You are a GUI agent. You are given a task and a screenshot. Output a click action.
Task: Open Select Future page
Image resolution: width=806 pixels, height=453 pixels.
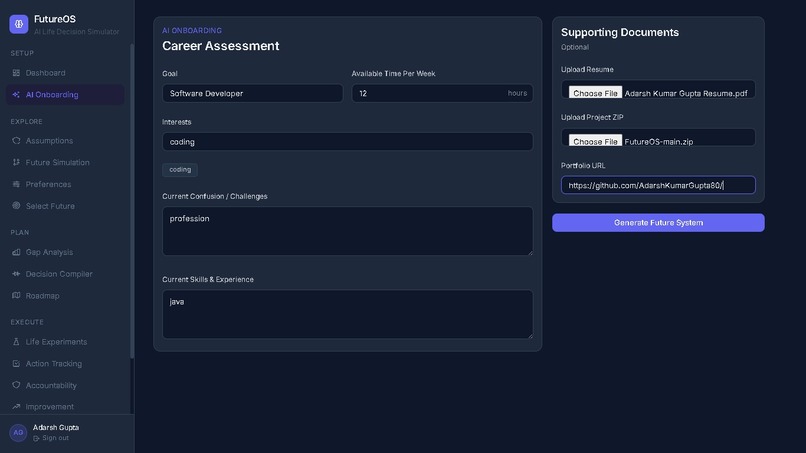65,206
